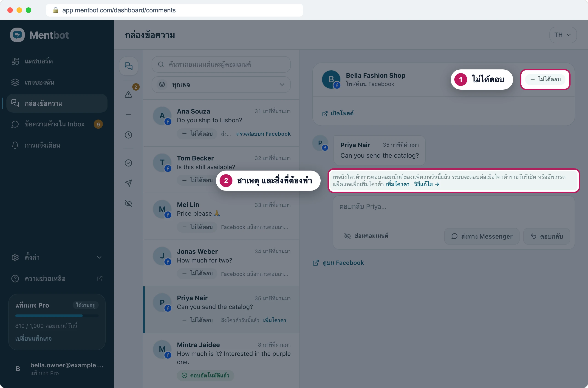The width and height of the screenshot is (588, 388).
Task: Click เปลี่ยนแพ็กเกจ link
Action: (x=33, y=338)
